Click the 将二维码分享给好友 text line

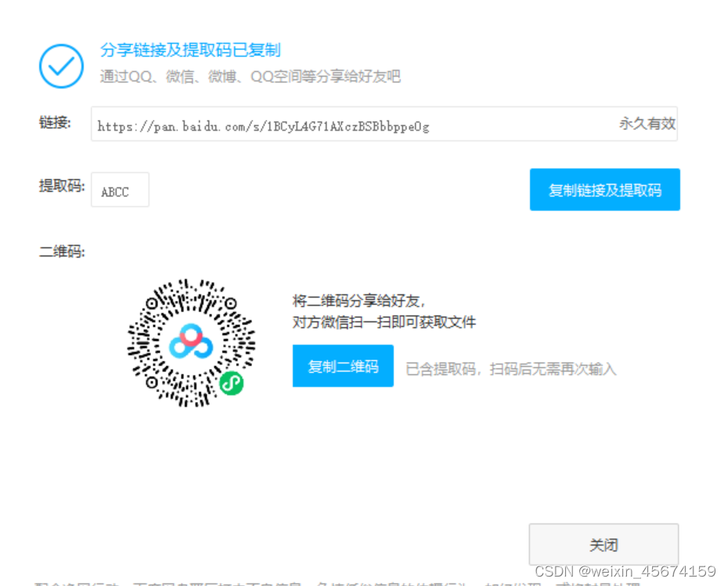coord(359,301)
